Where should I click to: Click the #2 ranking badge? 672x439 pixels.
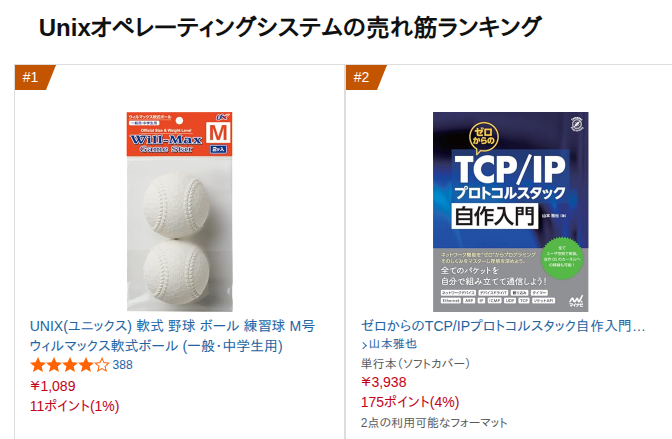coord(363,77)
